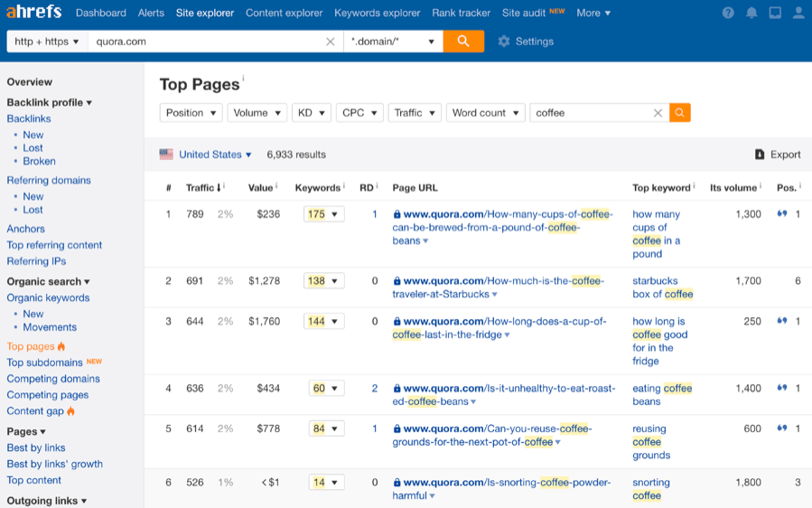812x508 pixels.
Task: Show SERP features for row 3 position
Action: click(782, 321)
